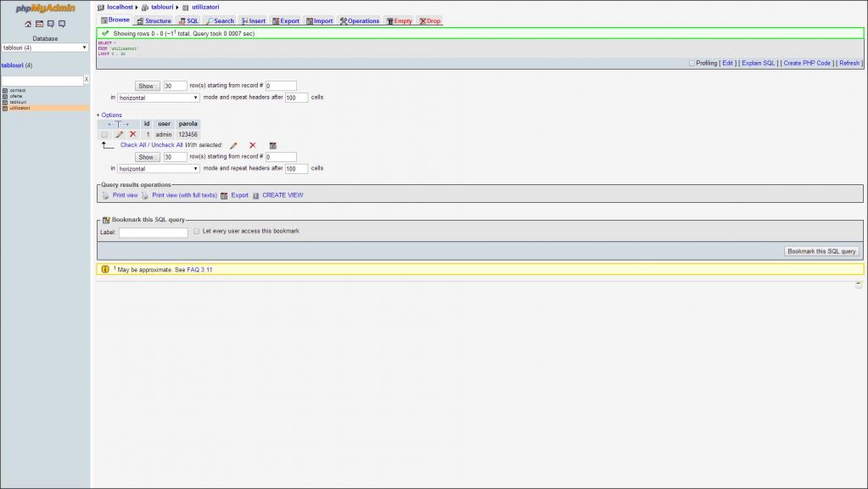Screen dimensions: 868x489
Task: Open the upper horizontal display mode dropdown
Action: (x=159, y=98)
